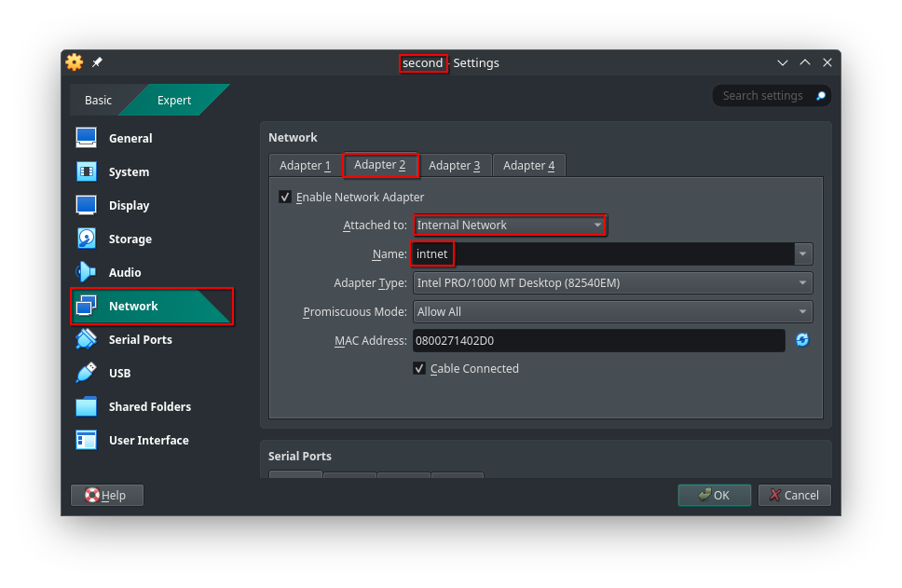Select the Adapter 3 tab

click(x=454, y=166)
